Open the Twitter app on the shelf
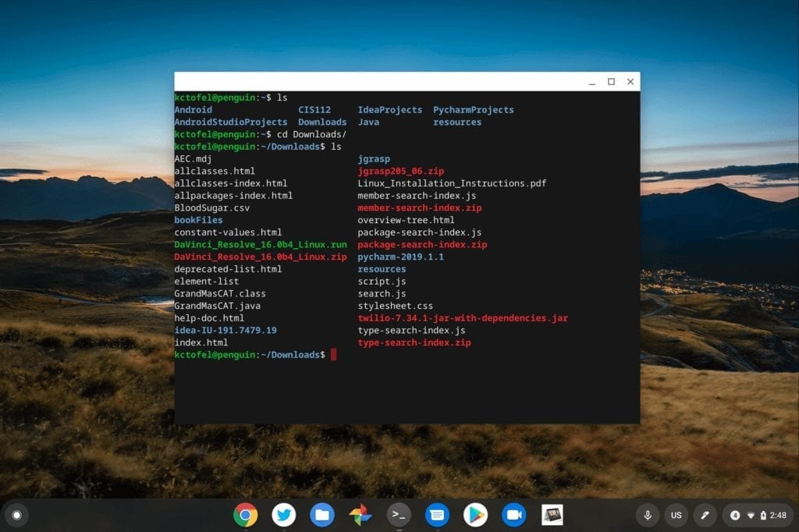This screenshot has height=532, width=799. [x=284, y=515]
